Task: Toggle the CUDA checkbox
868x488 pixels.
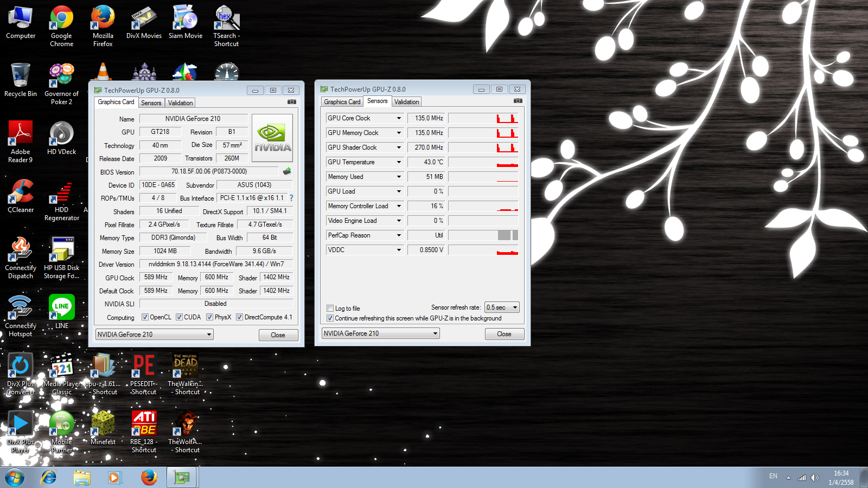Action: tap(179, 317)
